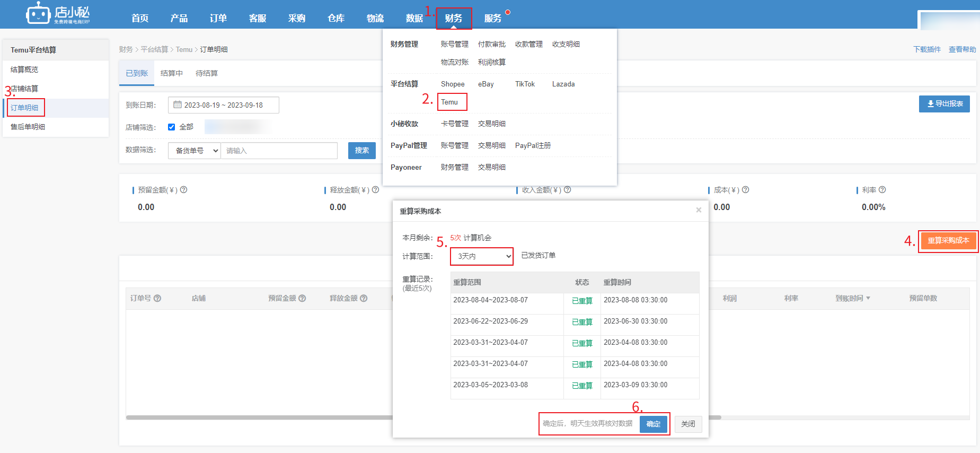
Task: Open the 首页 top menu
Action: [140, 18]
